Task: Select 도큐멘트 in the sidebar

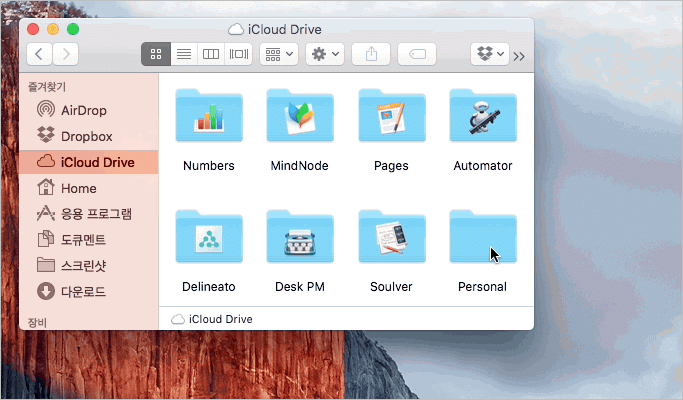Action: point(89,240)
